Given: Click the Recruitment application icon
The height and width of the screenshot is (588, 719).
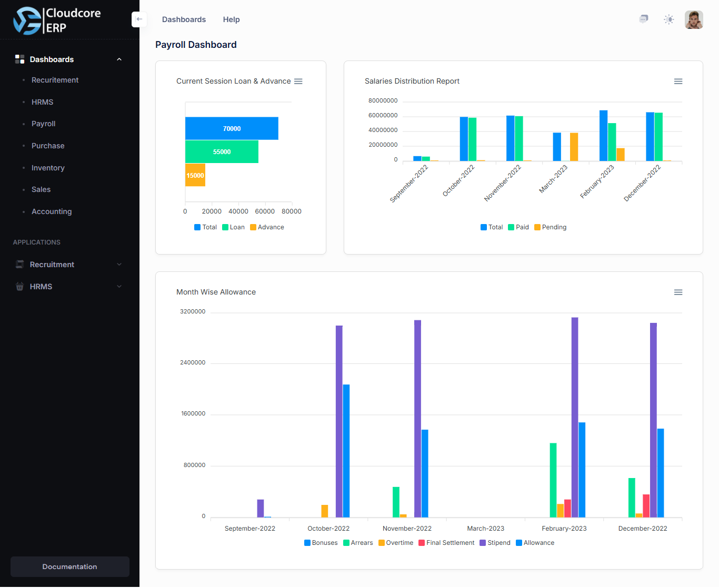Looking at the screenshot, I should click(20, 265).
